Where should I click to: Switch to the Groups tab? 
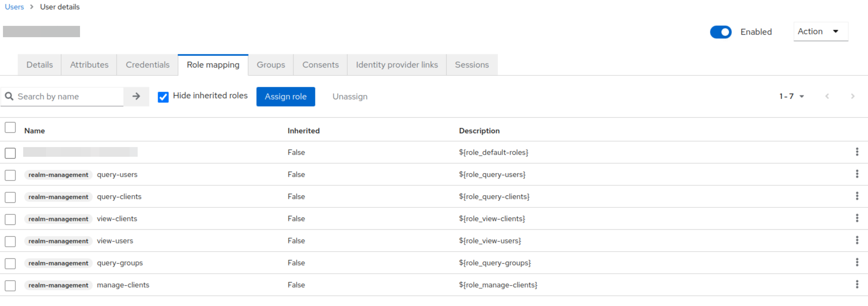point(271,64)
